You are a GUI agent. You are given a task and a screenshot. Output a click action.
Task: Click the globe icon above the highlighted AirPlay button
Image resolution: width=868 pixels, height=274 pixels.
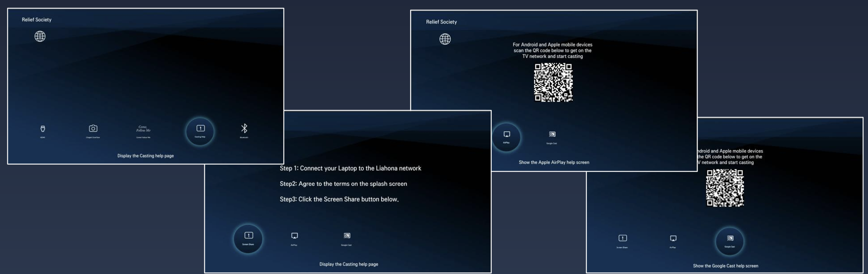pyautogui.click(x=445, y=39)
